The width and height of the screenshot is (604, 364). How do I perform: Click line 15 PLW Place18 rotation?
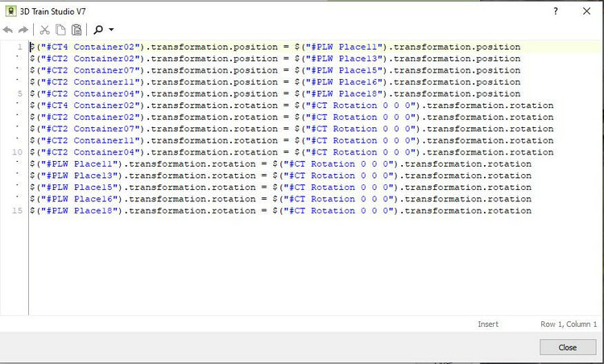pyautogui.click(x=280, y=211)
